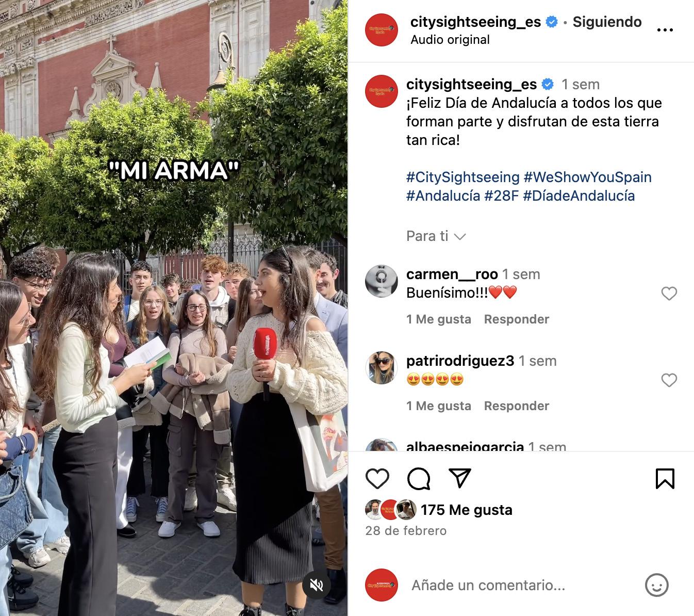Viewport: 694px width, 616px height.
Task: Open the #WeShowYouSpain hashtag link
Action: (x=587, y=177)
